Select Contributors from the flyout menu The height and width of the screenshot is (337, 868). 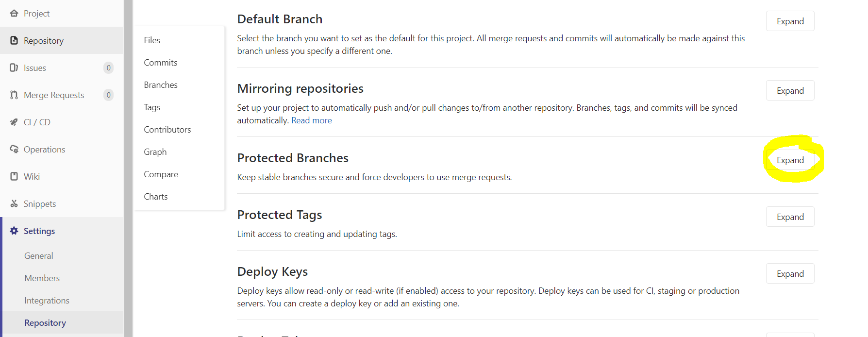click(x=167, y=130)
